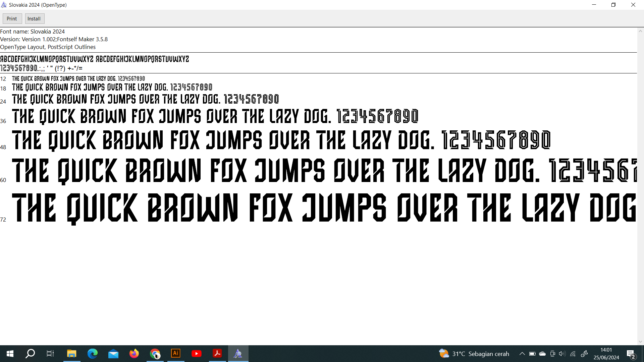Open Task View button
The width and height of the screenshot is (644, 362).
(x=50, y=354)
